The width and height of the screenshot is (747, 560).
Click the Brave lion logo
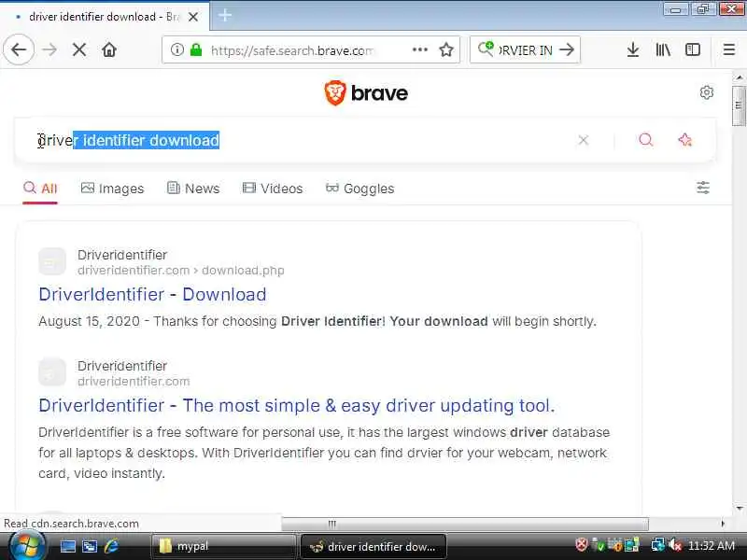point(335,92)
